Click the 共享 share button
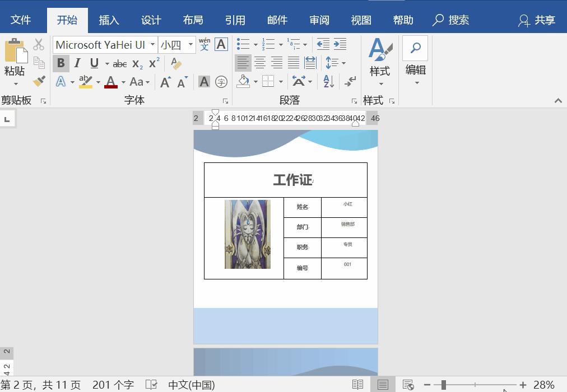 (539, 20)
